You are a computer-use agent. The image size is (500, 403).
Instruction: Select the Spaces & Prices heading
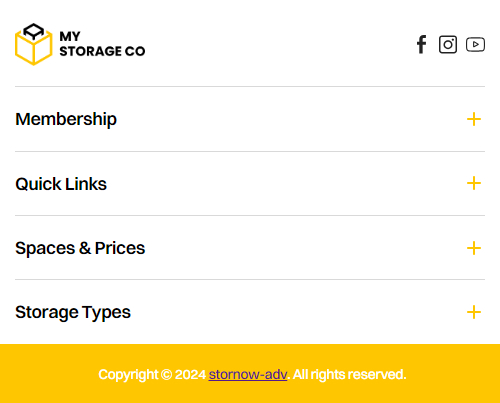[x=80, y=248]
